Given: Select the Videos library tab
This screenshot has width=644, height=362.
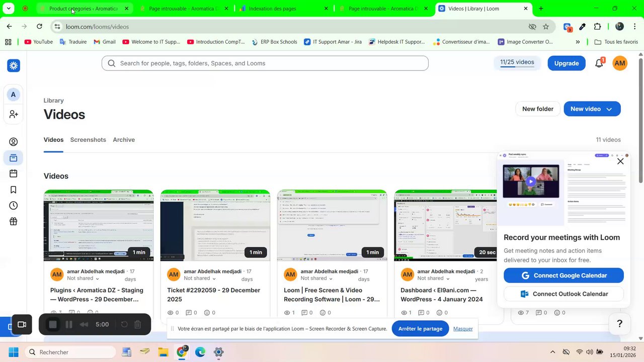Looking at the screenshot, I should 53,140.
